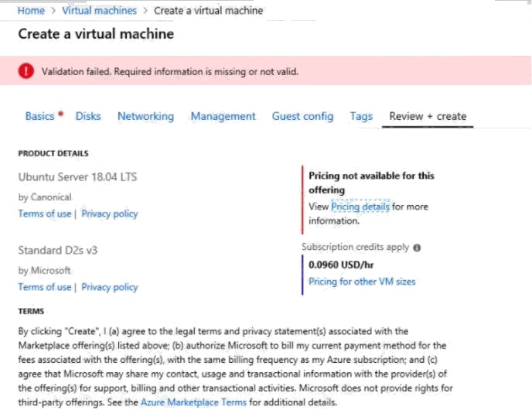Select the Review + create tab
This screenshot has height=417, width=532.
click(428, 116)
